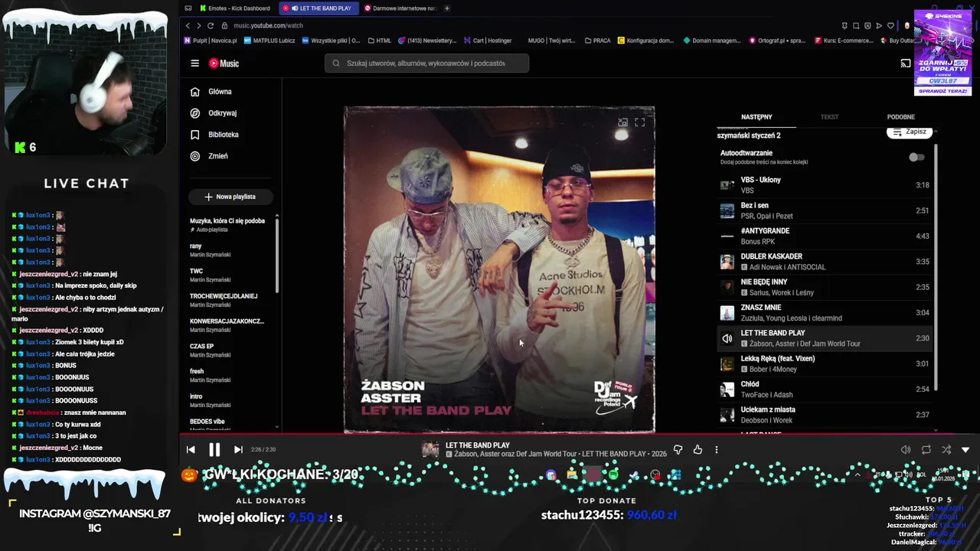Toggle miniplayer icon on album art
980x551 pixels.
pyautogui.click(x=623, y=122)
